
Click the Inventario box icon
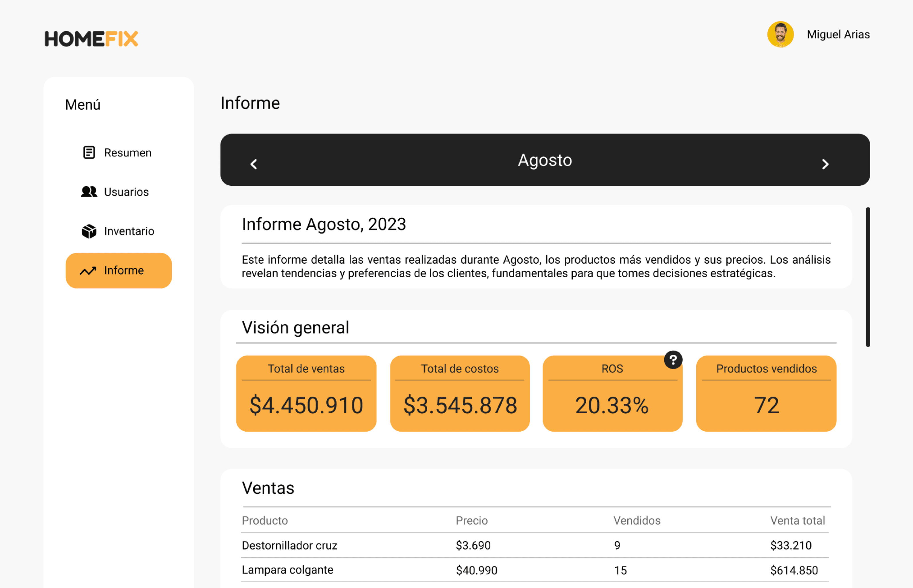click(x=89, y=231)
